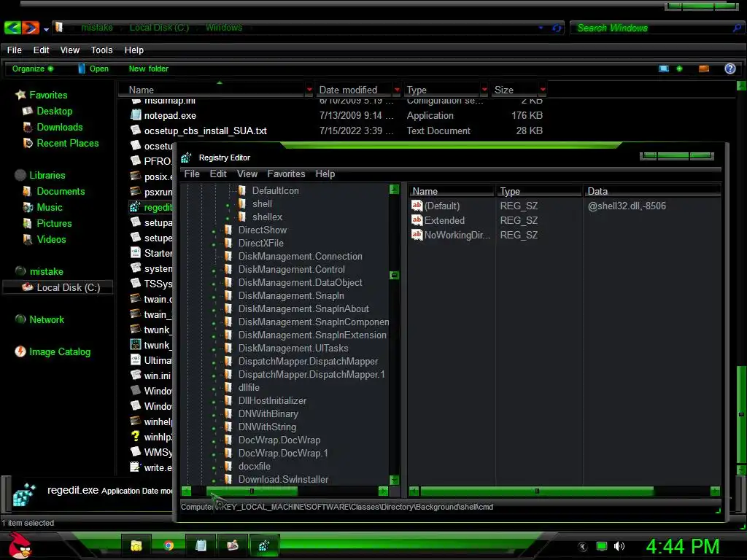747x560 pixels.
Task: Expand the shellex registry key
Action: (228, 219)
